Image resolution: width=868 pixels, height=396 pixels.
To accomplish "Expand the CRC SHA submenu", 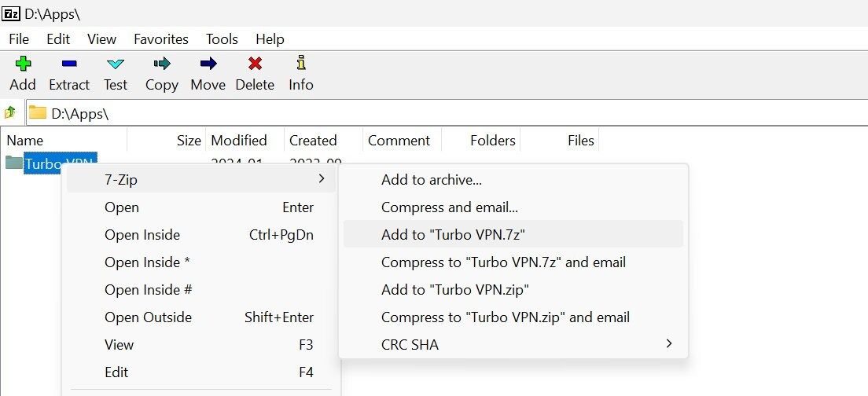I will click(x=513, y=345).
